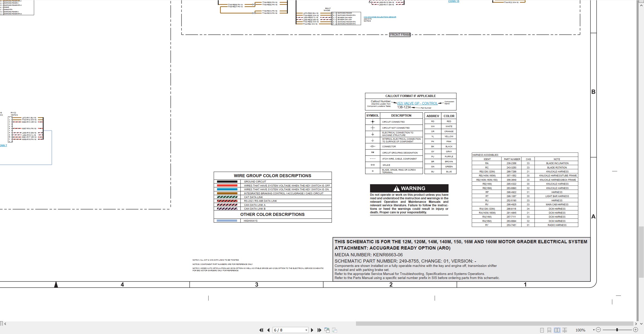Click the zoom out minus icon
Viewport: 644px width, 334px height.
(x=598, y=329)
